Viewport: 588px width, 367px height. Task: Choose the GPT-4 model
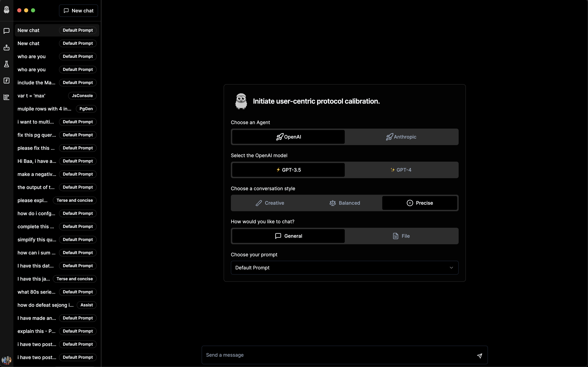pyautogui.click(x=401, y=170)
